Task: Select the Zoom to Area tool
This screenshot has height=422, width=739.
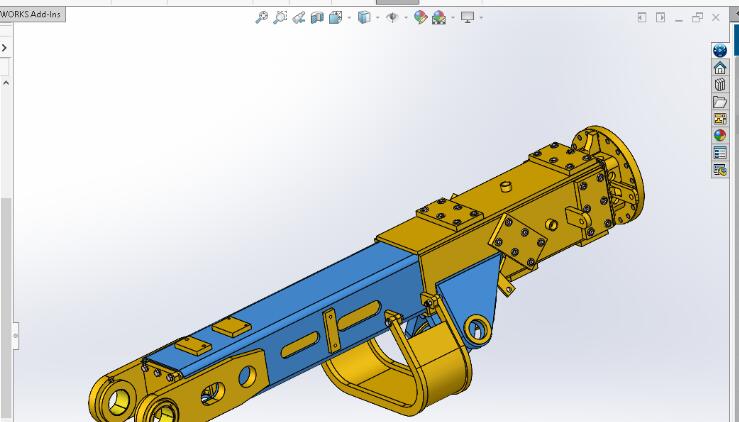Action: coord(280,17)
